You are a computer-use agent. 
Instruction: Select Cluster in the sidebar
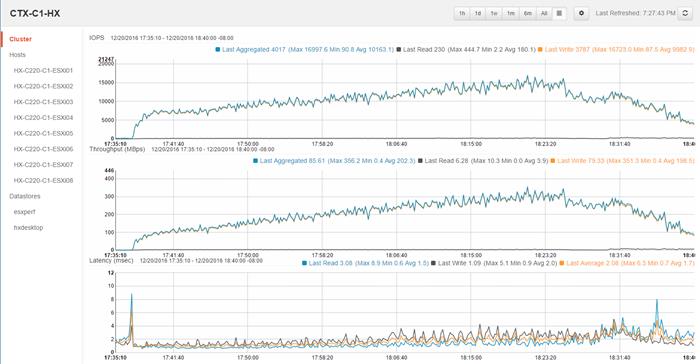(x=21, y=39)
